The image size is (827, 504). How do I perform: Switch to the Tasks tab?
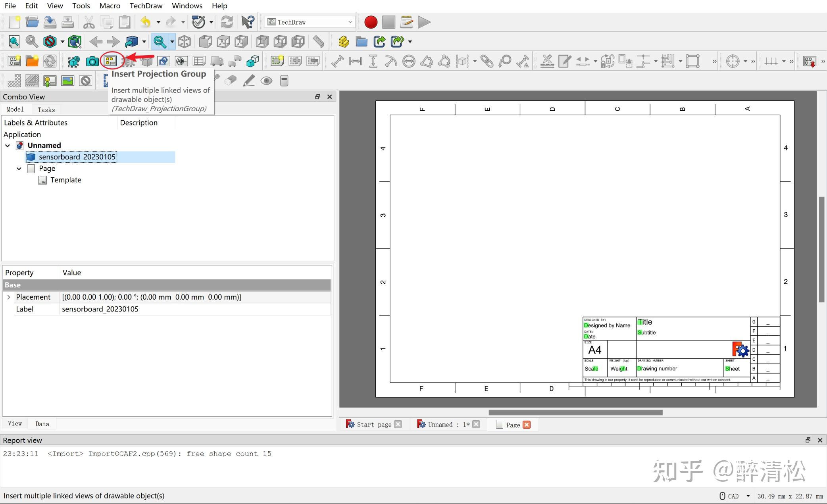click(x=46, y=110)
